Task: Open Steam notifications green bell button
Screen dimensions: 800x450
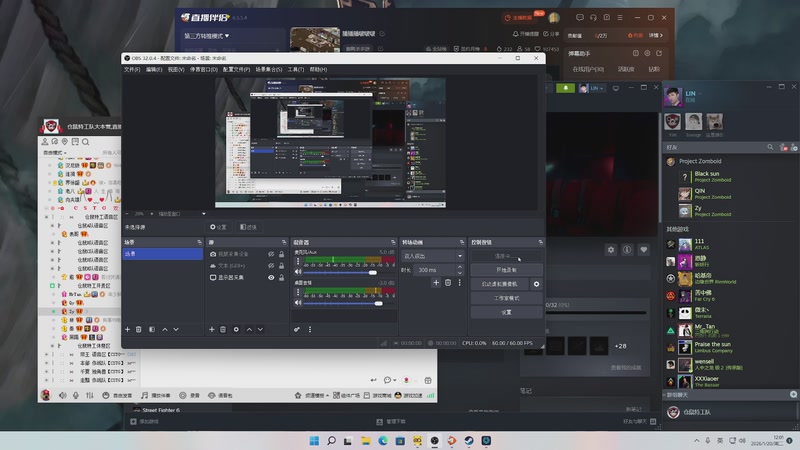Action: 565,88
